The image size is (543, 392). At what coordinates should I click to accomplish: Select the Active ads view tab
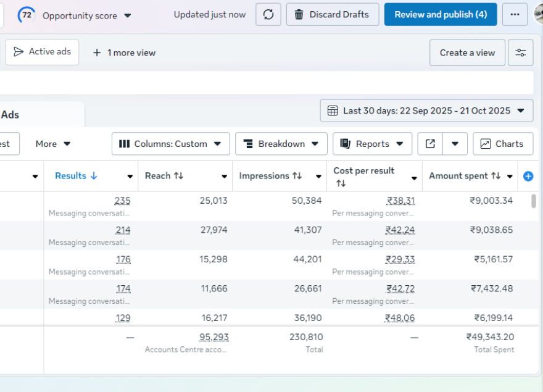(43, 52)
